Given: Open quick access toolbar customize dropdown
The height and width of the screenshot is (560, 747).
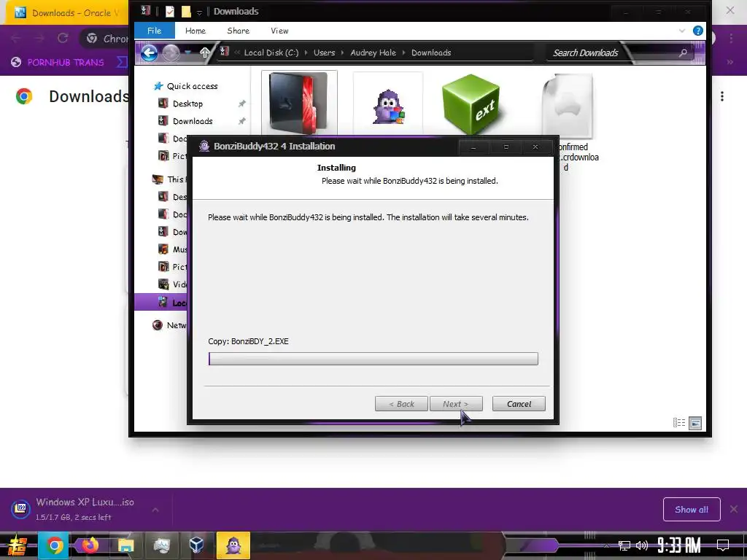Looking at the screenshot, I should pyautogui.click(x=200, y=12).
